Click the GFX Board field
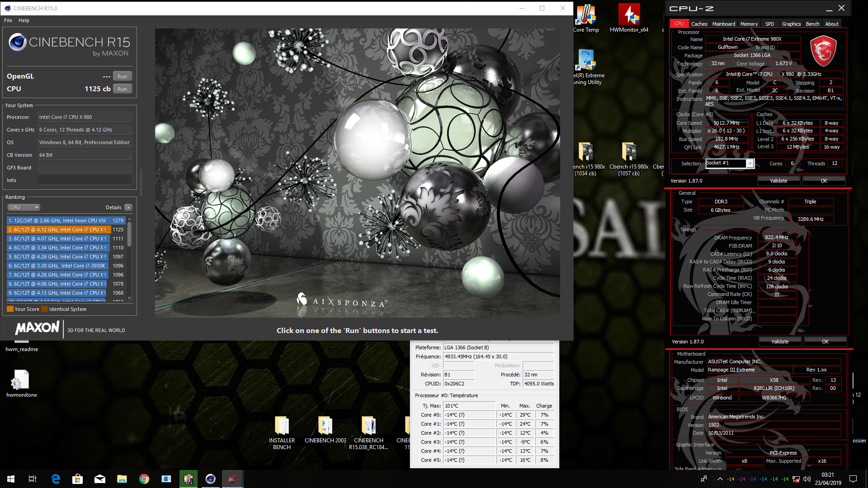This screenshot has width=868, height=488. (85, 168)
